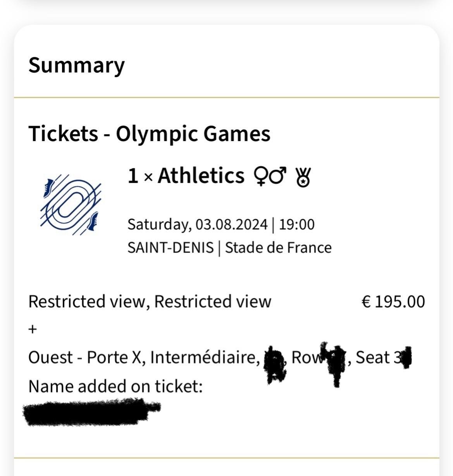This screenshot has height=476, width=453.
Task: Tap the 19:00 session time
Action: point(296,224)
